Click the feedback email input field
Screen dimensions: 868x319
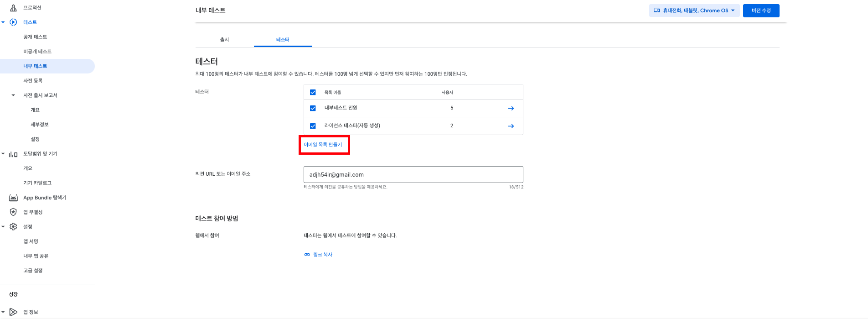tap(413, 174)
